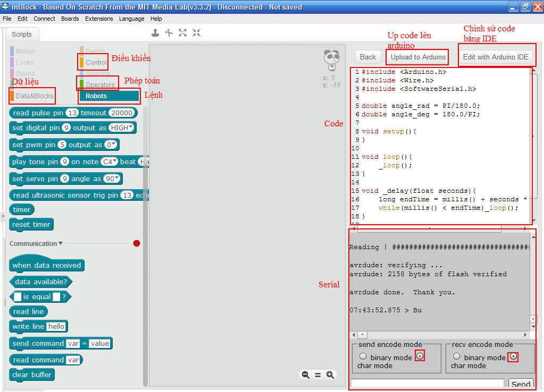Zoom out the scripts area
This screenshot has height=392, width=544.
coord(305,375)
